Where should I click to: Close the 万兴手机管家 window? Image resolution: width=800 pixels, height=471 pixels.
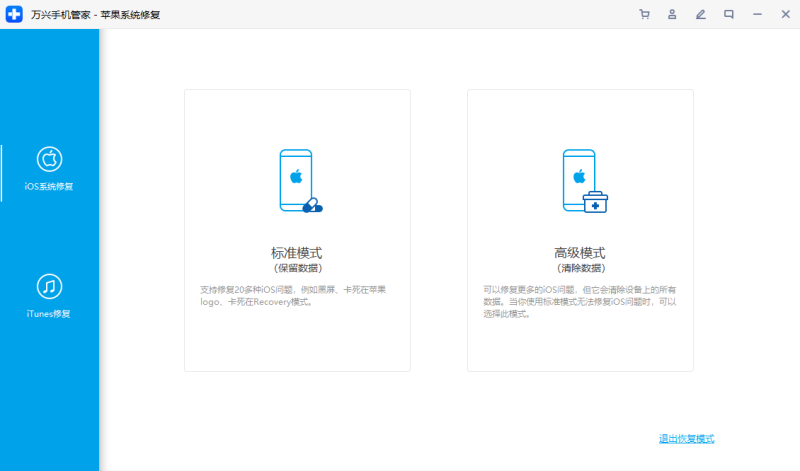[x=785, y=14]
